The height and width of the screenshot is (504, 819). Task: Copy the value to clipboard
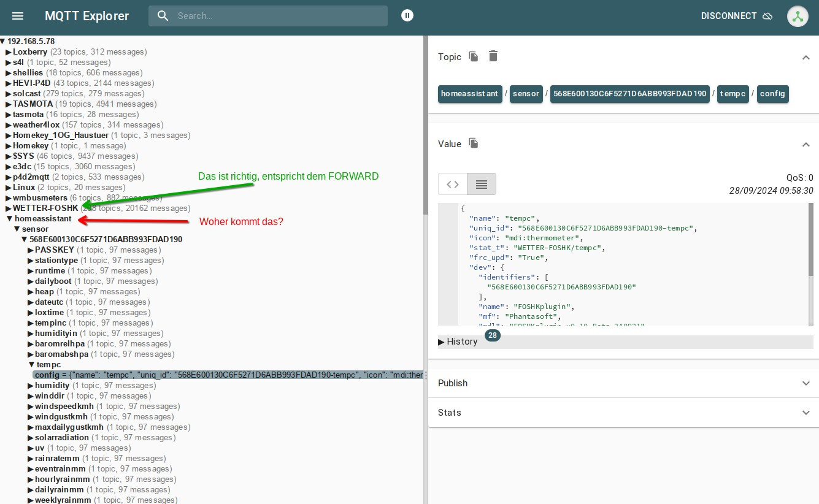tap(474, 143)
